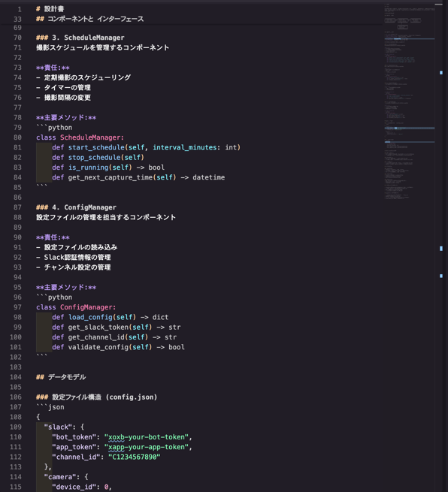The width and height of the screenshot is (448, 492).
Task: Click line number 104 in the gutter
Action: [16, 377]
